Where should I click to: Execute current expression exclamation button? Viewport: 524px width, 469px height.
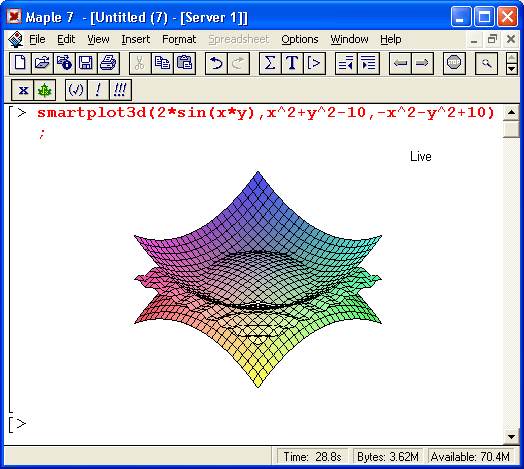(98, 90)
